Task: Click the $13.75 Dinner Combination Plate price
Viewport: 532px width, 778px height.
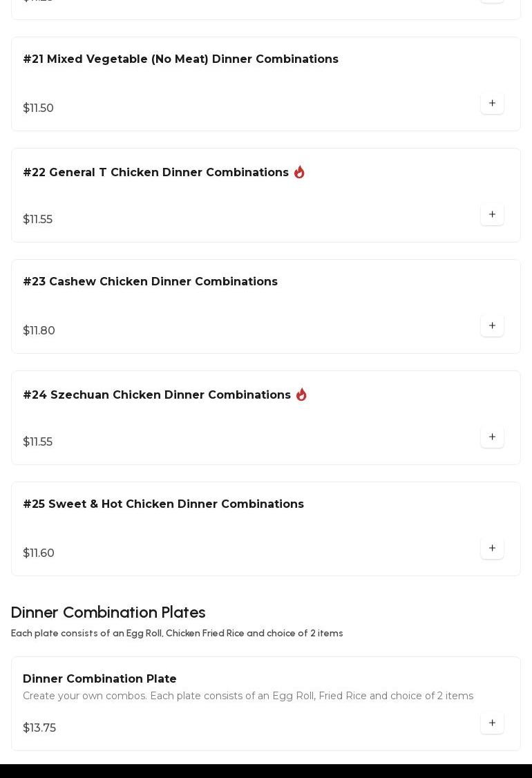Action: pos(39,728)
